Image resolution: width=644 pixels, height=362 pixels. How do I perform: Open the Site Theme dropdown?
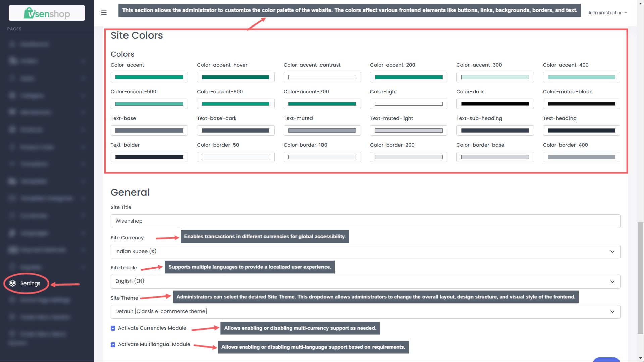pos(365,312)
